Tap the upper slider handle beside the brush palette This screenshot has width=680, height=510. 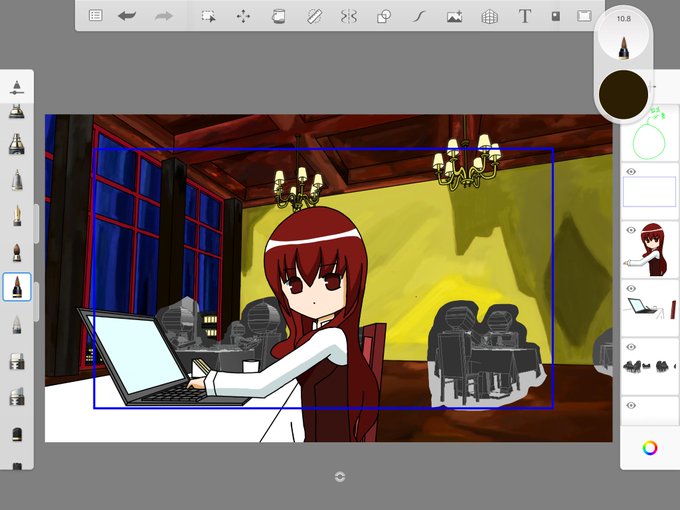pos(36,223)
